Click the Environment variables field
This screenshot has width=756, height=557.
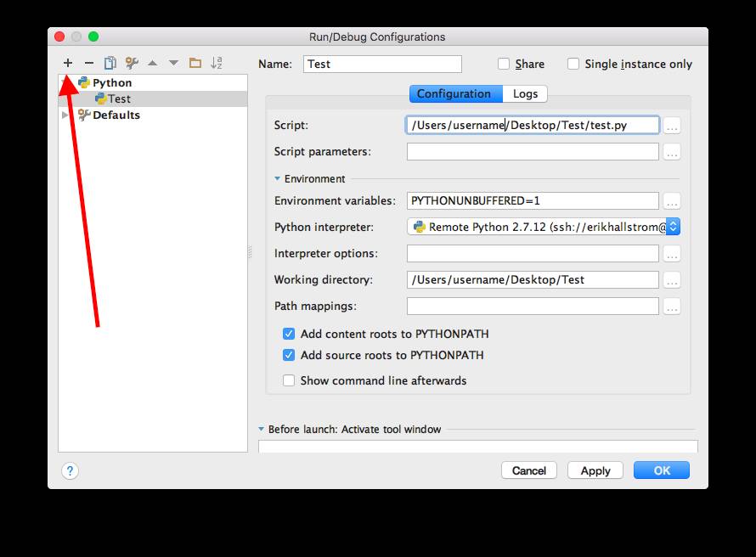[x=533, y=201]
